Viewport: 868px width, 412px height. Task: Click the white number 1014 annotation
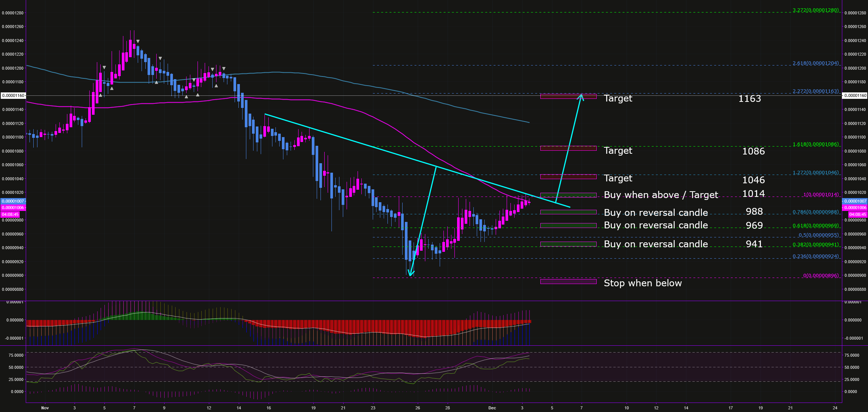(753, 194)
